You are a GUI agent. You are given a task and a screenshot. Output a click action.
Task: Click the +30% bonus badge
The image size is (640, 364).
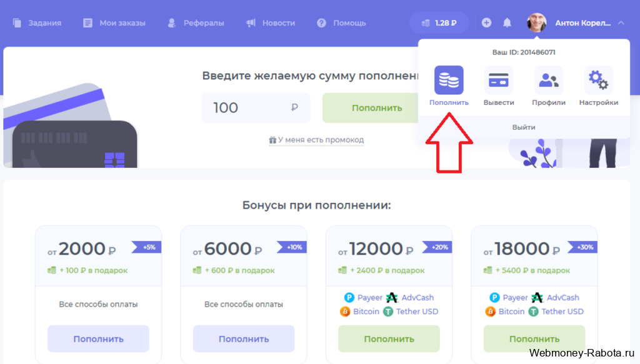pyautogui.click(x=582, y=247)
